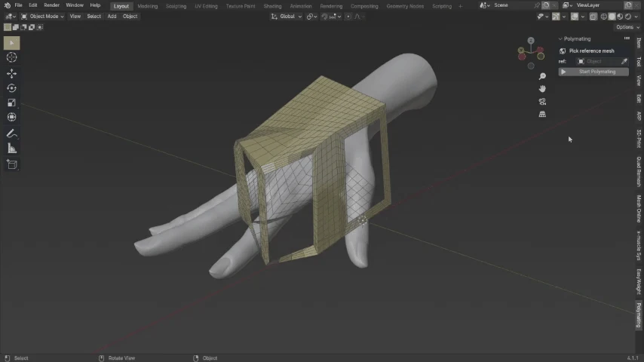The height and width of the screenshot is (362, 644).
Task: Select the Annotate tool
Action: 11,133
